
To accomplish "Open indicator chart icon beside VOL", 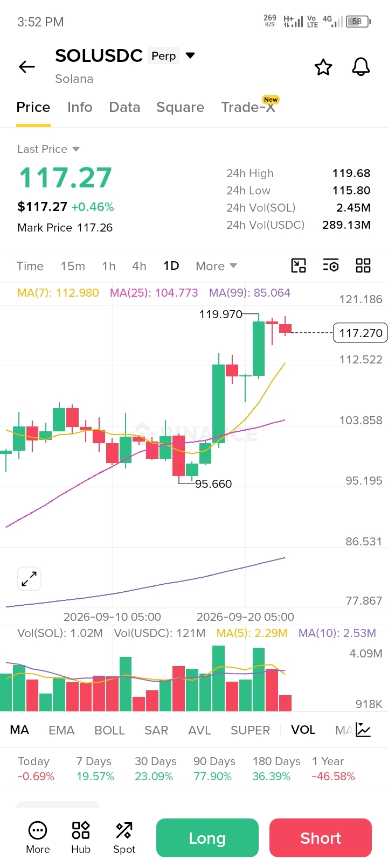I will click(x=363, y=730).
